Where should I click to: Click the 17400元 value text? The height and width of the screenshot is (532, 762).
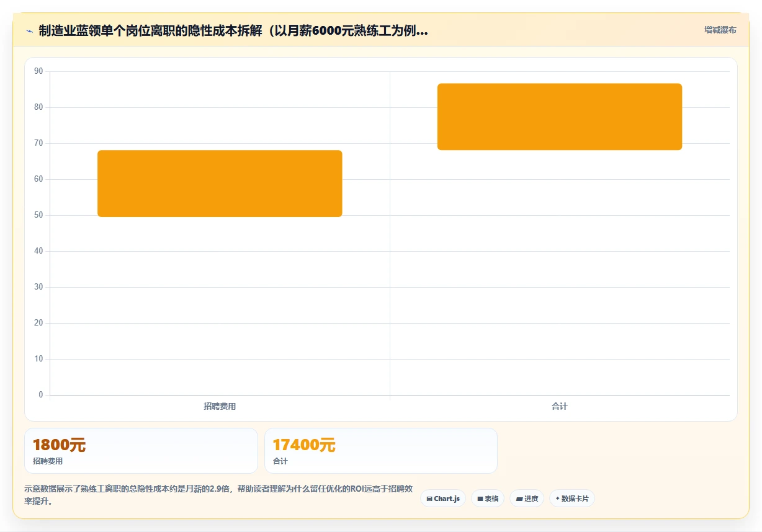coord(304,445)
